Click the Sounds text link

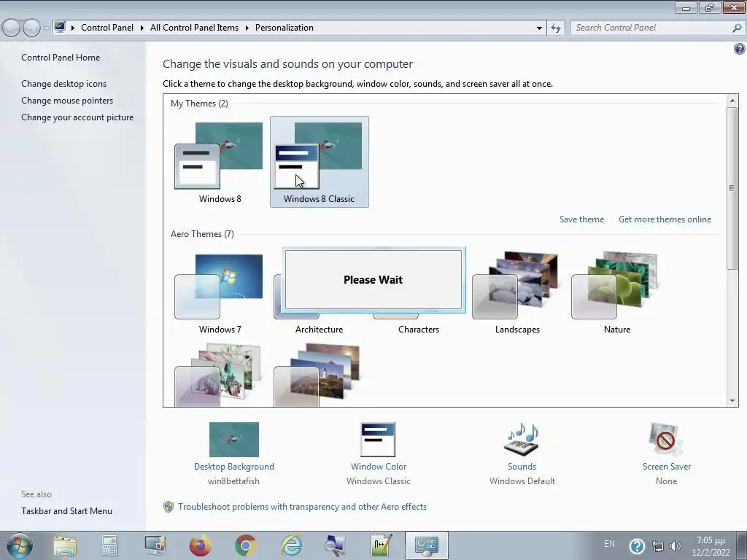tap(522, 467)
